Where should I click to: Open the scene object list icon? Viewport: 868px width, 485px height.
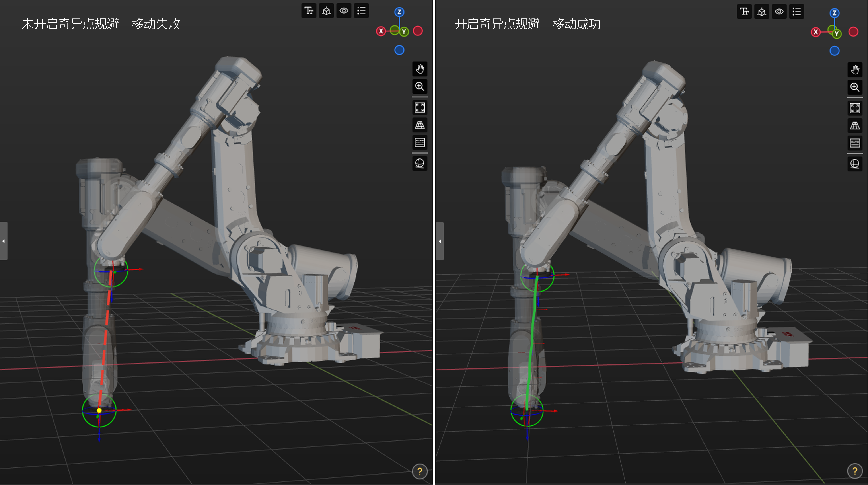pos(361,10)
